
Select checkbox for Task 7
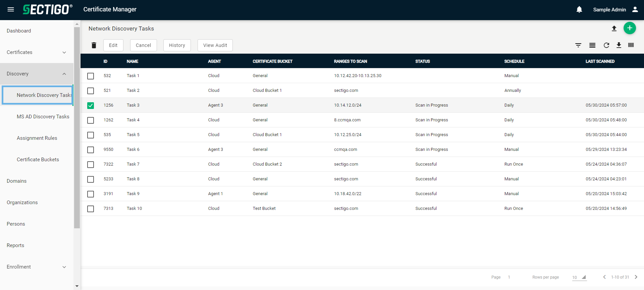[91, 165]
